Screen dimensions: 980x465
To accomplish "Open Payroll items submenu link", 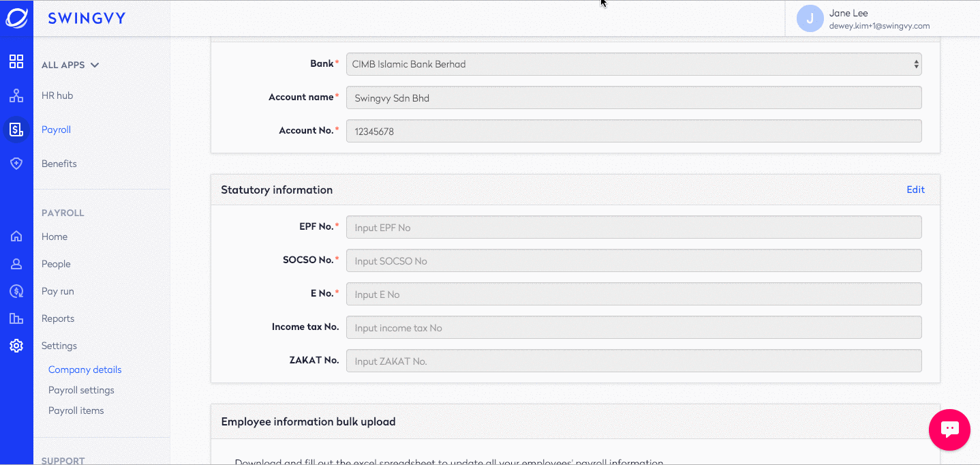I will point(76,410).
